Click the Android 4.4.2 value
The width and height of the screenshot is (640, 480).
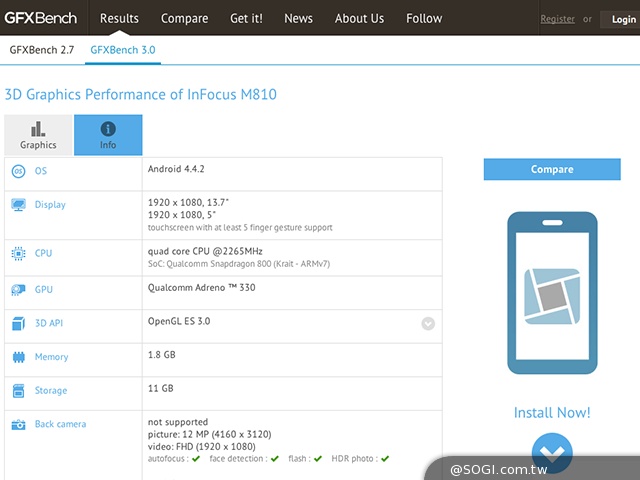coord(176,169)
